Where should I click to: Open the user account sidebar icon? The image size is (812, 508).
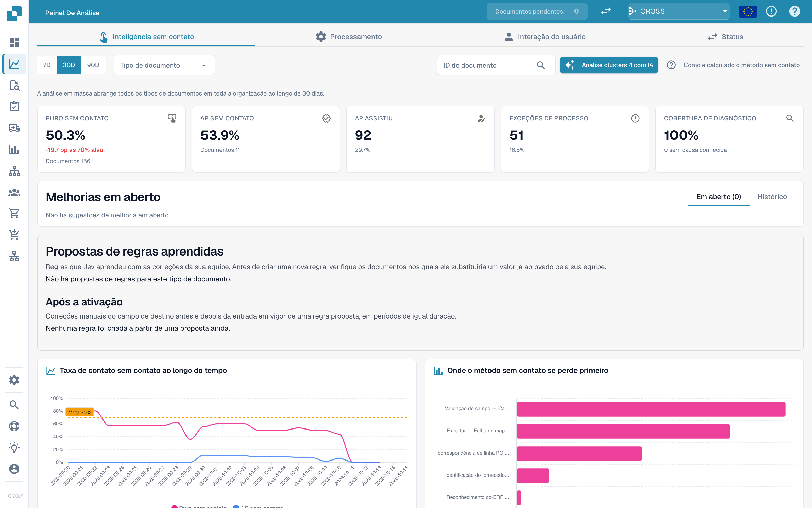(14, 469)
